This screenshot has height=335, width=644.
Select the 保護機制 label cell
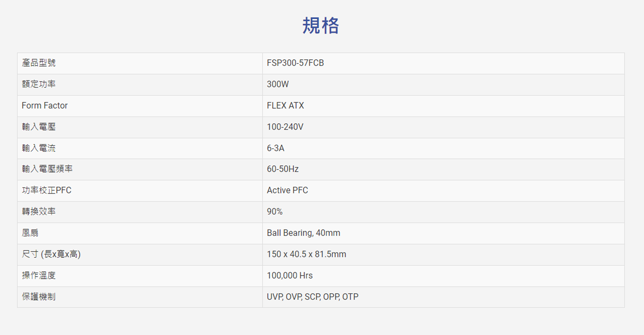pos(39,297)
